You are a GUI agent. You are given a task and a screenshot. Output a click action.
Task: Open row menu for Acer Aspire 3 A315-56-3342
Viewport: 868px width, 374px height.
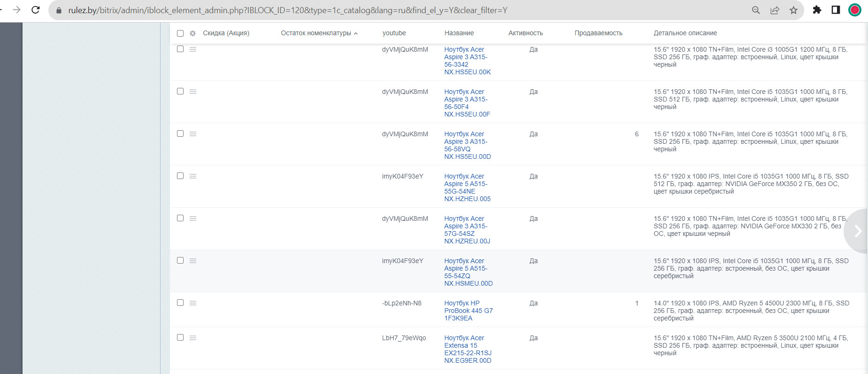193,49
